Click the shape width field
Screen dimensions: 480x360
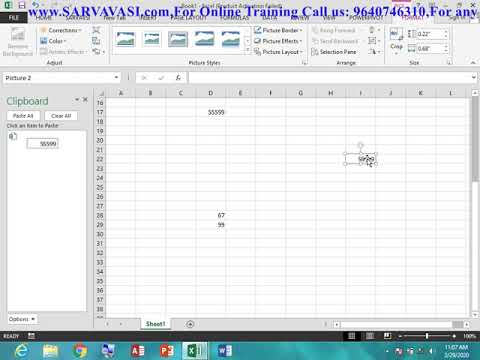point(431,49)
